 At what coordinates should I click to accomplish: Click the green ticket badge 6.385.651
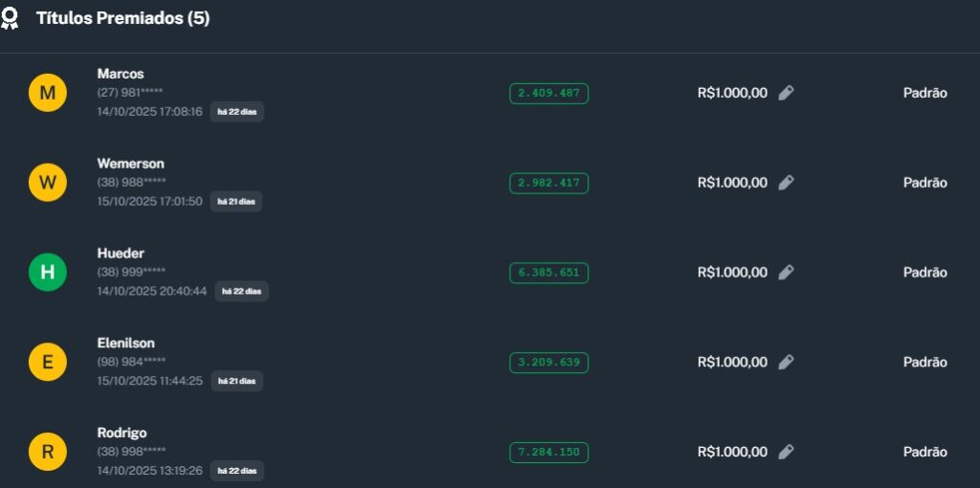(548, 273)
